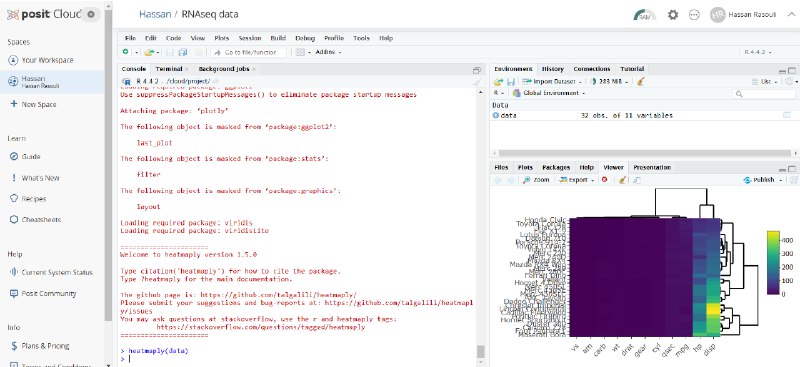The height and width of the screenshot is (367, 800).
Task: Click the New File green plus icon
Action: tap(126, 52)
